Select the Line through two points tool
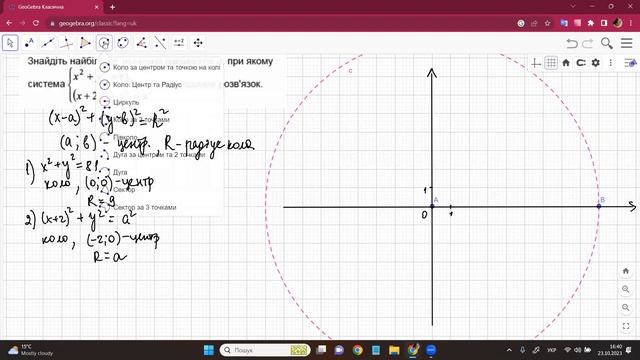Viewport: 640px width, 360px height. [x=48, y=43]
